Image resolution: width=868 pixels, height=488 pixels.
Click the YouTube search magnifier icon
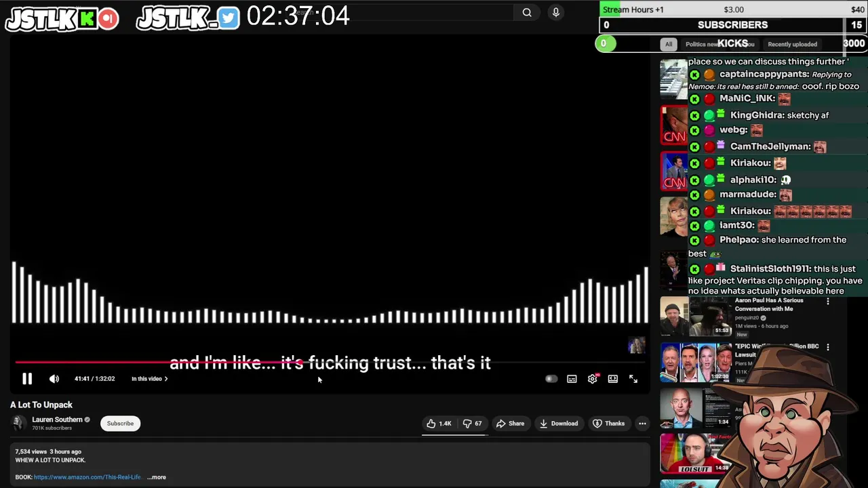pos(527,12)
